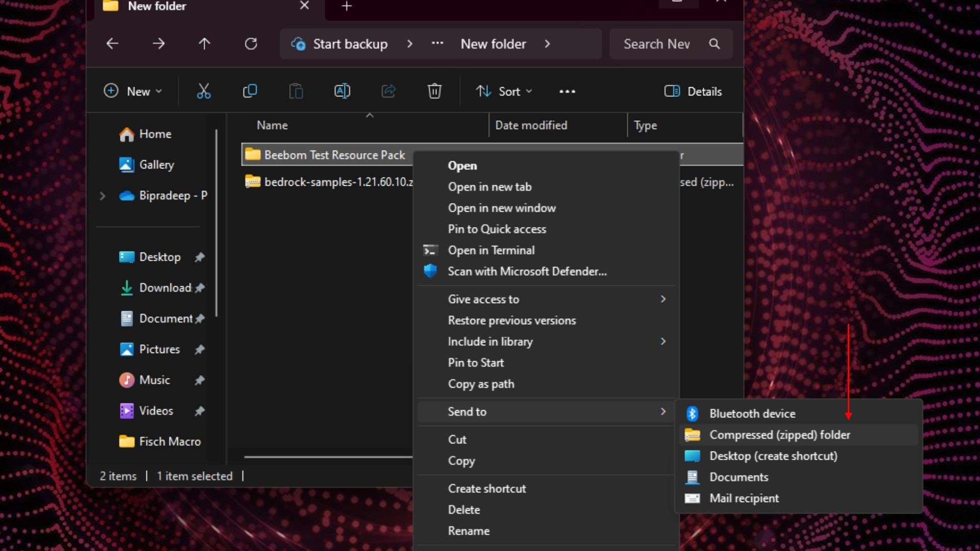The width and height of the screenshot is (980, 551).
Task: Open Desktop in quick access
Action: (150, 257)
